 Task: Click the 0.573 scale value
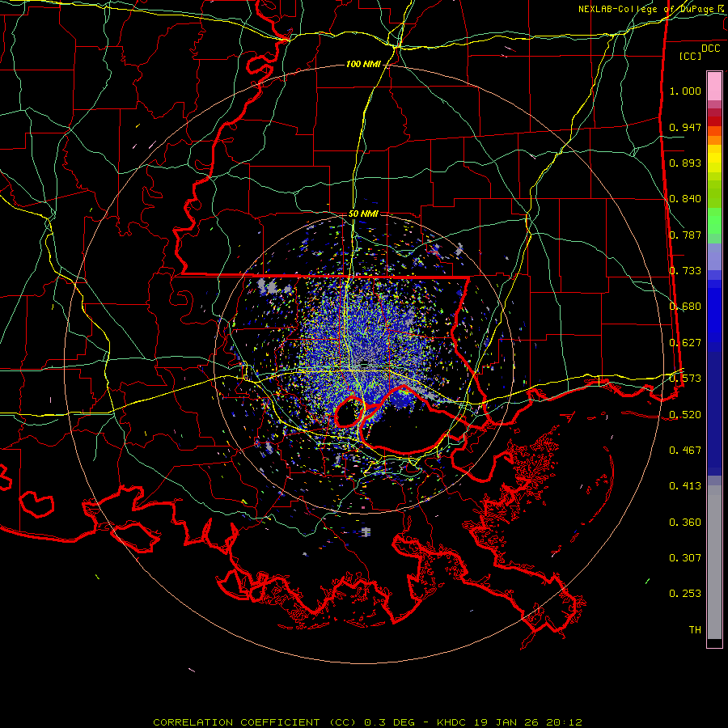pos(685,379)
